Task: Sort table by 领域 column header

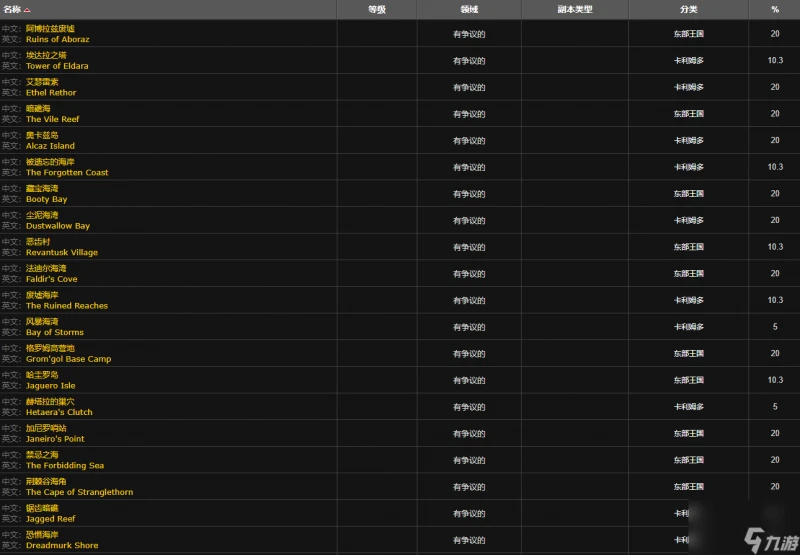Action: point(468,9)
